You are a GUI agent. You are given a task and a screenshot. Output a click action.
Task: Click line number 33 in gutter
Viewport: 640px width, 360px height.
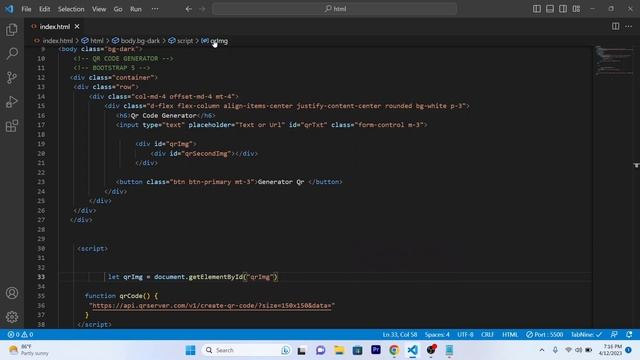41,277
